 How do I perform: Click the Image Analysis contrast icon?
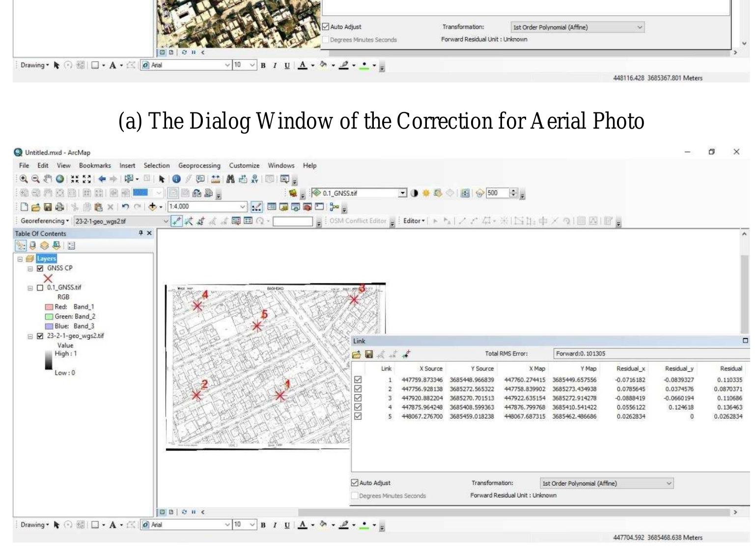pyautogui.click(x=414, y=193)
